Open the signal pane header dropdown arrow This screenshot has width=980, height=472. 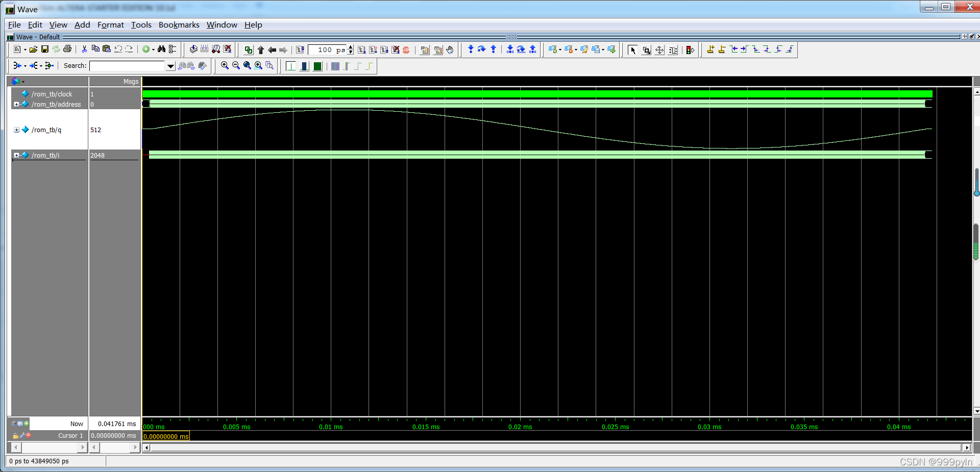23,82
